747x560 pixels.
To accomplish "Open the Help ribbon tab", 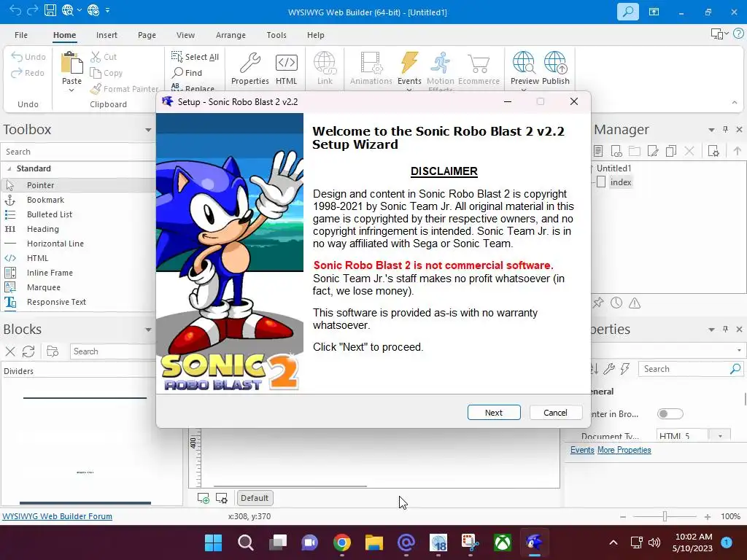I will click(315, 35).
